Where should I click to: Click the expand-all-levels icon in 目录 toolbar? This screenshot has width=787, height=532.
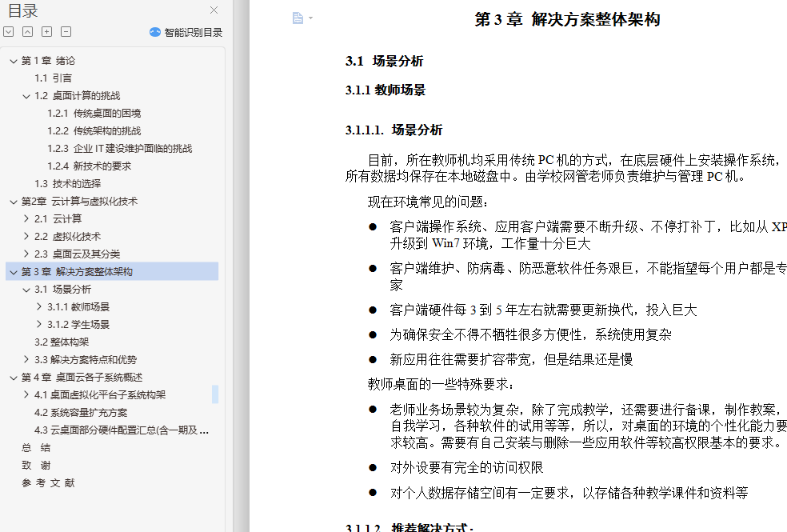(x=9, y=32)
